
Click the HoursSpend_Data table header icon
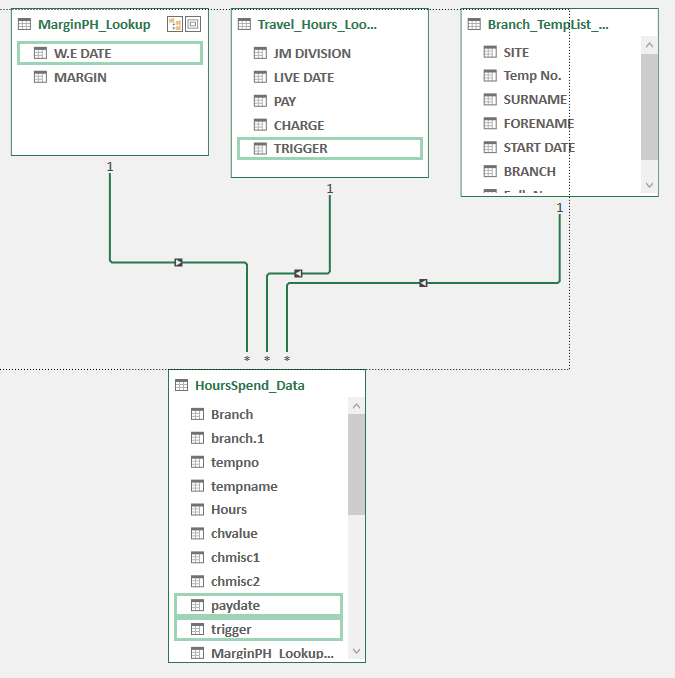pyautogui.click(x=182, y=385)
